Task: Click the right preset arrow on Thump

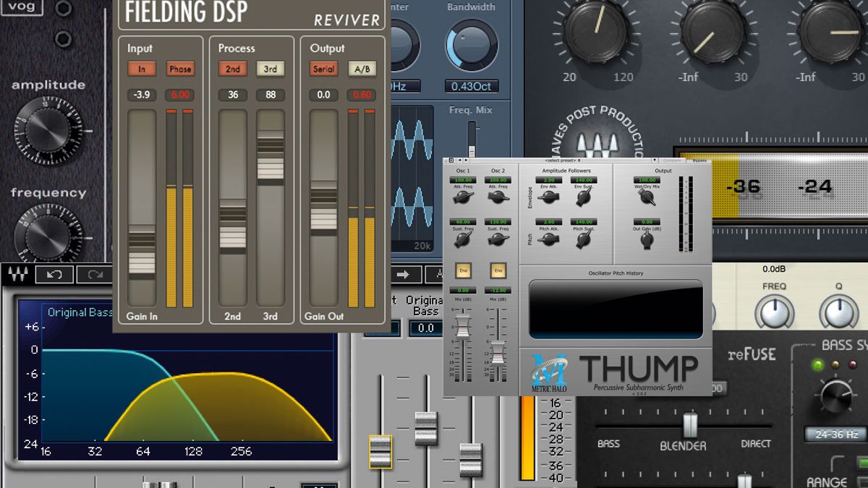Action: (x=467, y=160)
